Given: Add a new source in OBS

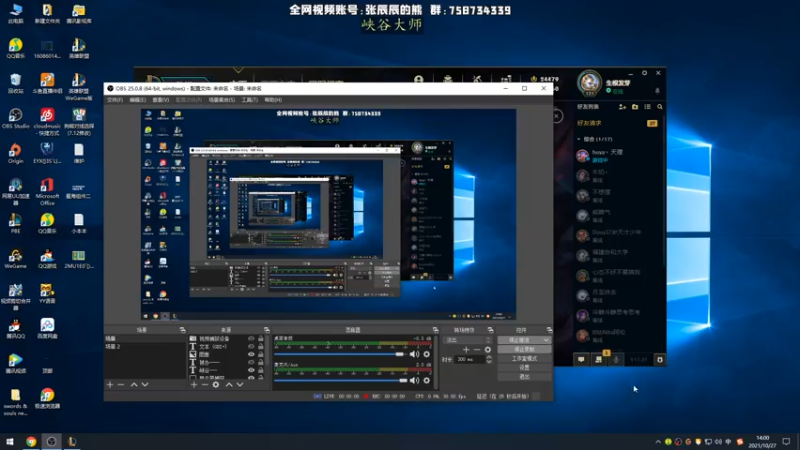Looking at the screenshot, I should click(194, 384).
